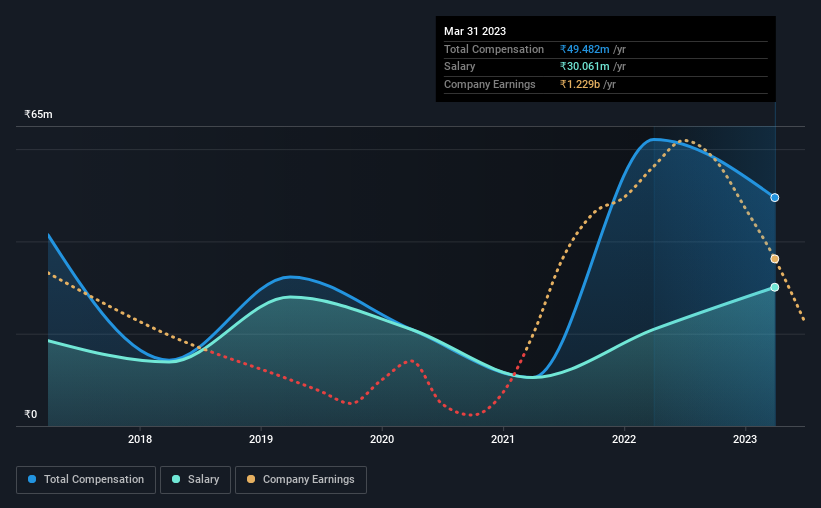Select the Company Earnings data point marker

[775, 259]
